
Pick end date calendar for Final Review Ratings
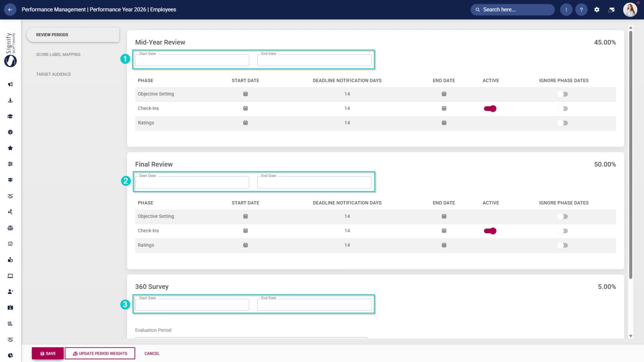coord(444,245)
